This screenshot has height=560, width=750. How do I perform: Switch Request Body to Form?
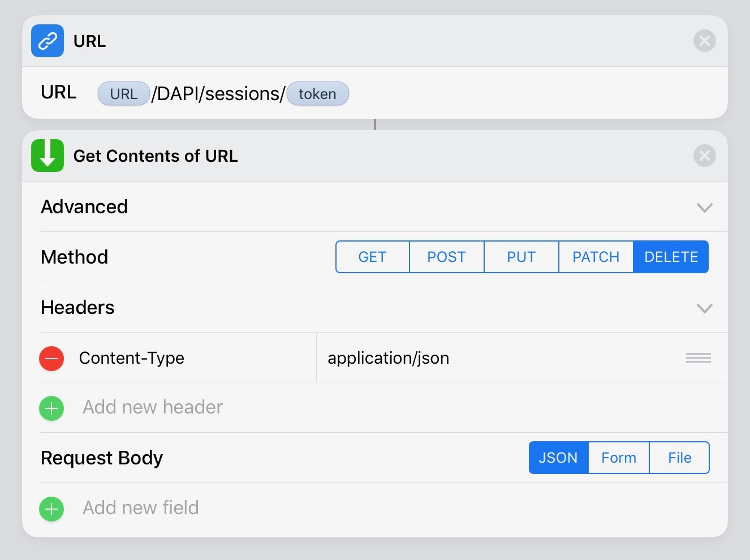click(x=619, y=458)
